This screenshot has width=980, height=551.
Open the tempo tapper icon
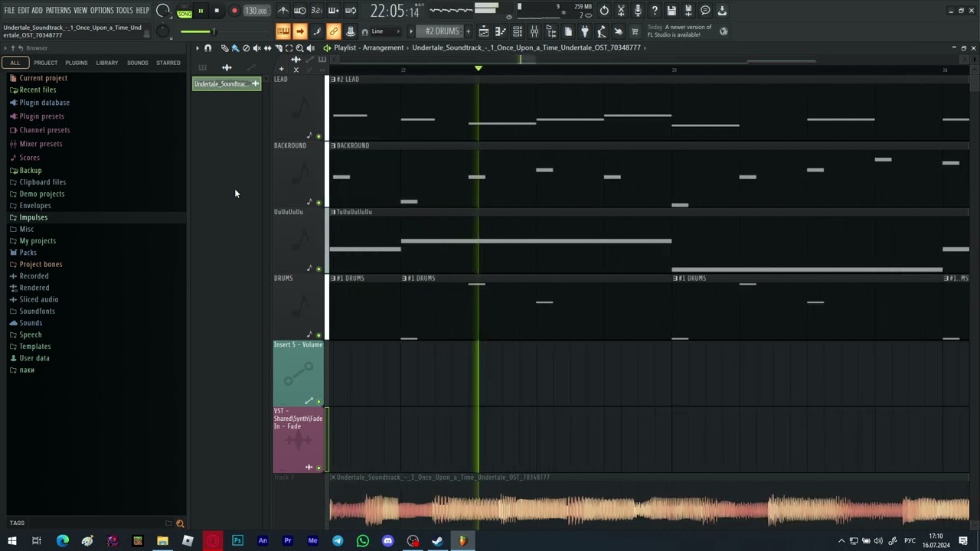point(602,31)
